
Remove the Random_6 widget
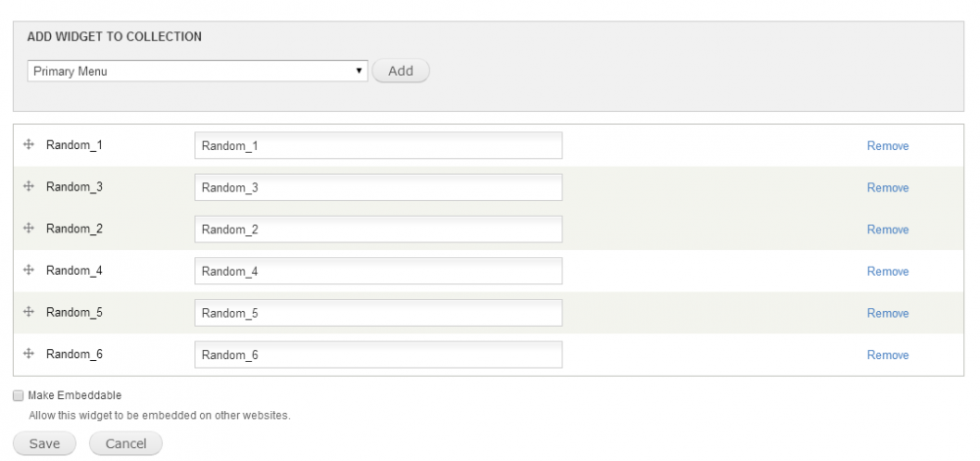(x=888, y=355)
